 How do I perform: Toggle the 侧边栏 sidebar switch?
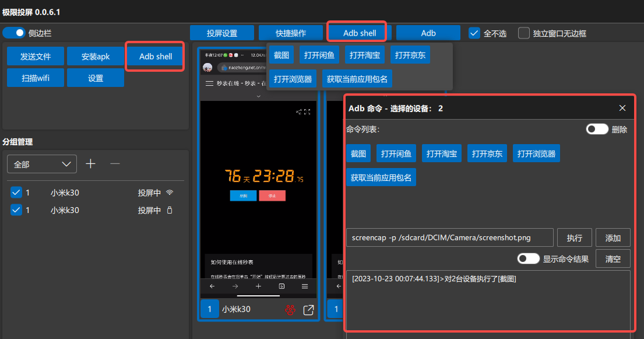pos(13,33)
